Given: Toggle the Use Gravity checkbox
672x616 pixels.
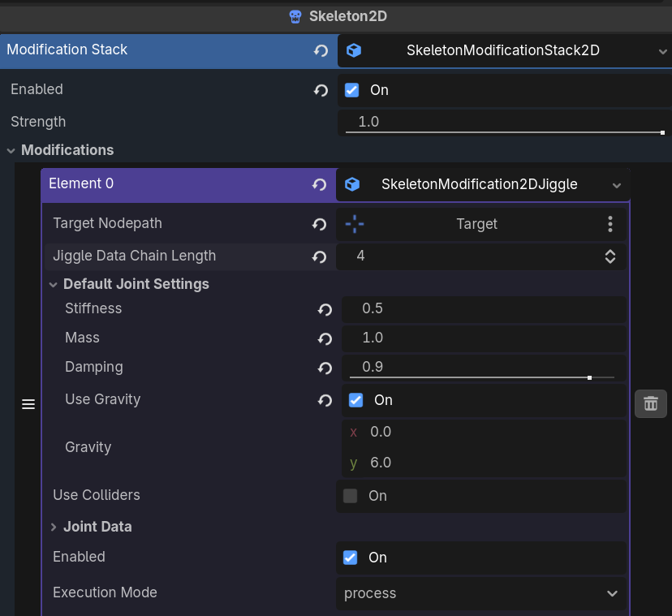Looking at the screenshot, I should [355, 400].
